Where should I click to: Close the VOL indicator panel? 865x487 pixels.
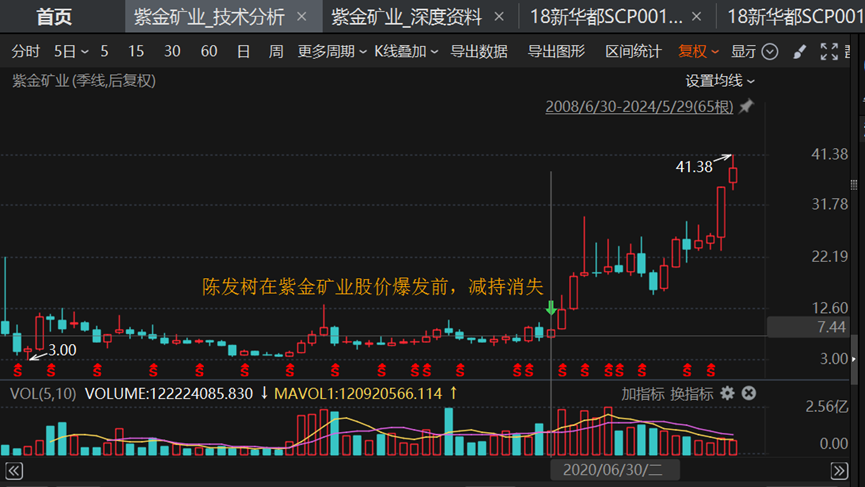pyautogui.click(x=749, y=393)
